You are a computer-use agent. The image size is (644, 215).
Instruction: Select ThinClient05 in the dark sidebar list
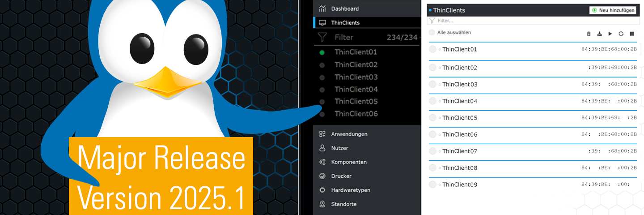point(356,102)
